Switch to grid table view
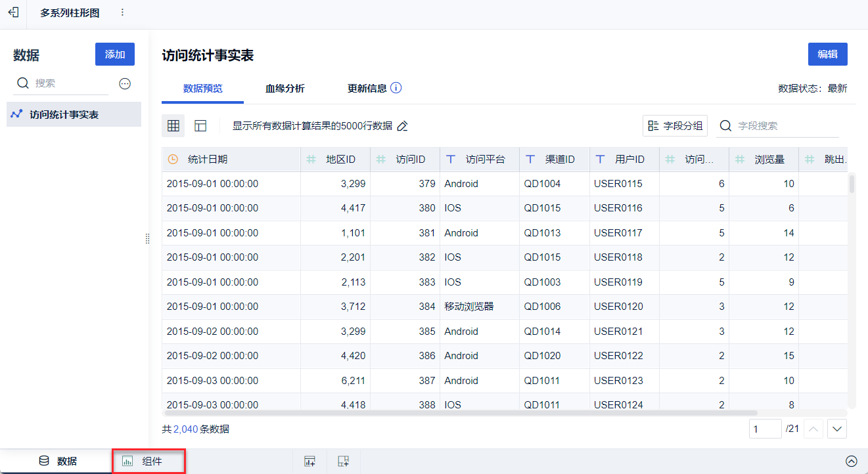 173,126
